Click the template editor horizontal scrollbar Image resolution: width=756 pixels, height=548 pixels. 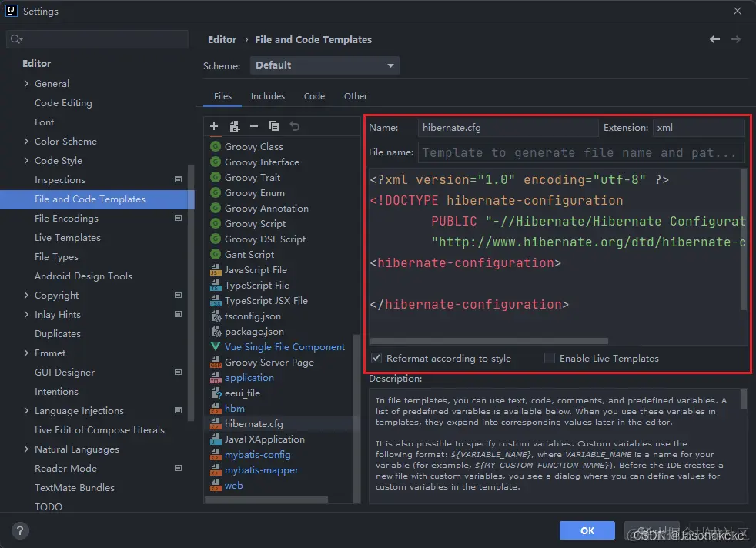click(488, 341)
